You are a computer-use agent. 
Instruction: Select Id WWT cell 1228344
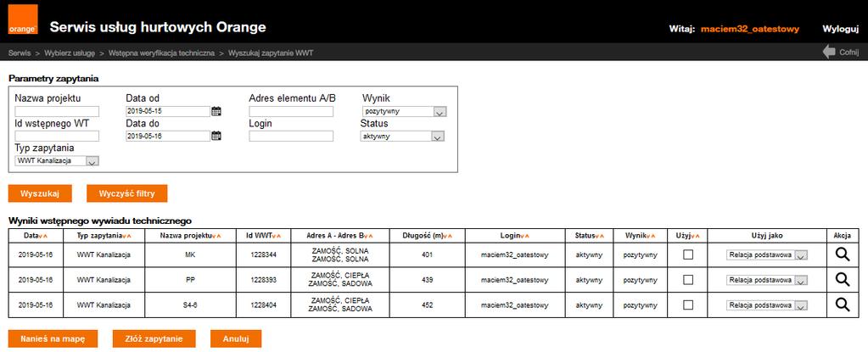[x=263, y=255]
